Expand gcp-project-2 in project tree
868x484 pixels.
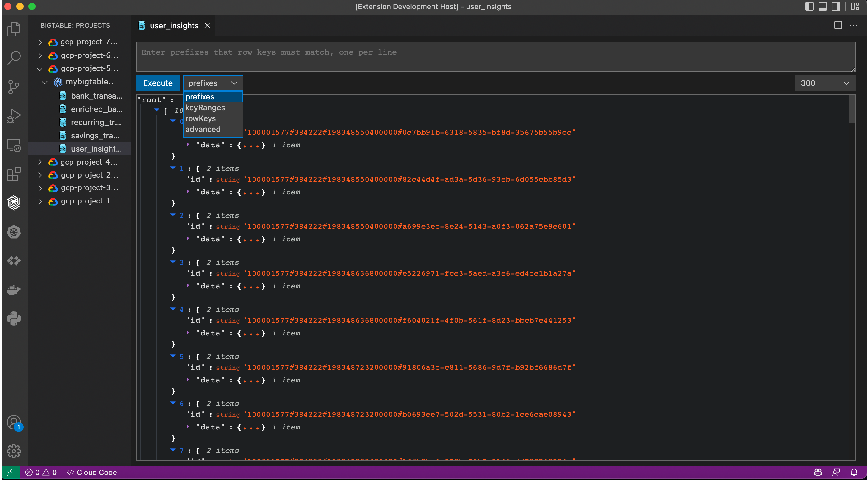click(40, 175)
